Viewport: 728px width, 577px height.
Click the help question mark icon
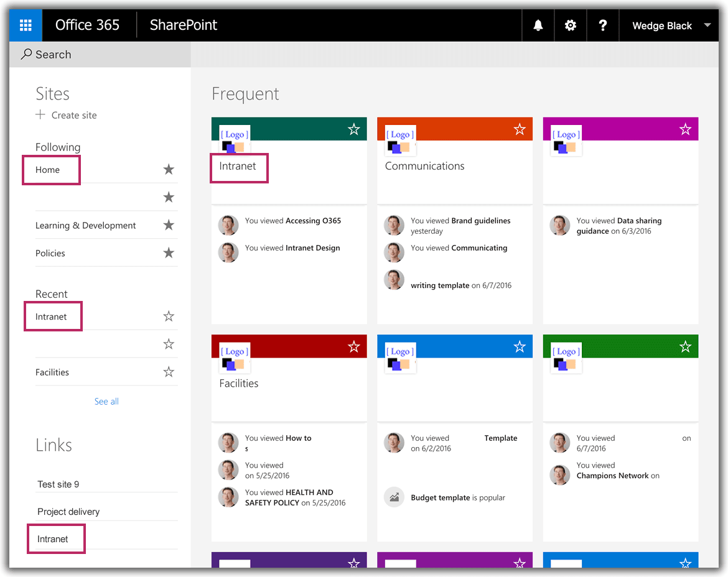pyautogui.click(x=602, y=25)
